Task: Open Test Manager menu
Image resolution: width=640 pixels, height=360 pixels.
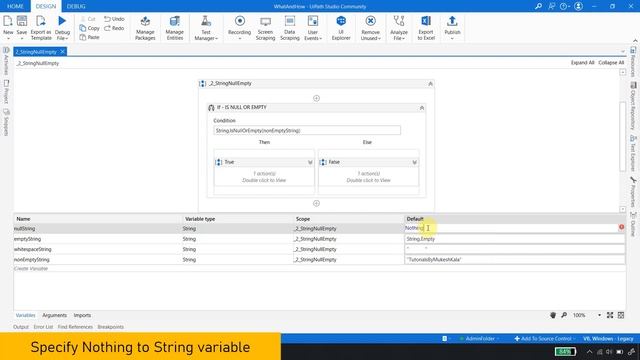Action: point(206,28)
